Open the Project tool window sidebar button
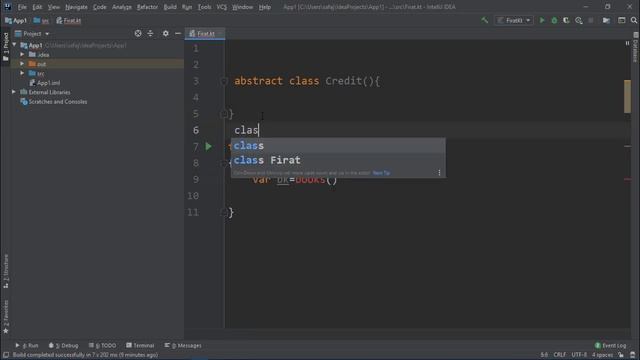The width and height of the screenshot is (640, 360). pyautogui.click(x=5, y=47)
